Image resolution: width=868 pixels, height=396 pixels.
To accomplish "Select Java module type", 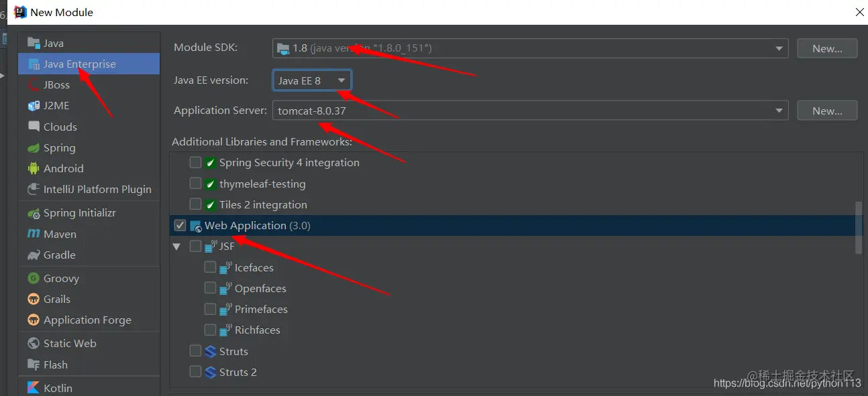I will [89, 43].
